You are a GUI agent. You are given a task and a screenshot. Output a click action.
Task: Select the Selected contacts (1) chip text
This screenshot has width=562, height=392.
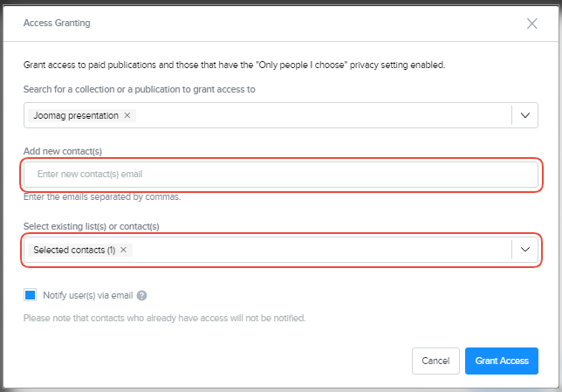pyautogui.click(x=73, y=250)
